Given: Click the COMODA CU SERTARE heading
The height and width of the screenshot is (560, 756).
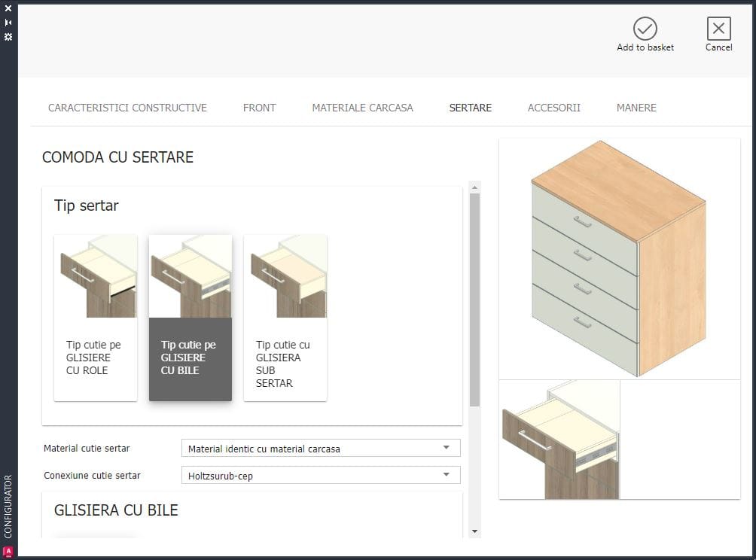Looking at the screenshot, I should tap(117, 157).
